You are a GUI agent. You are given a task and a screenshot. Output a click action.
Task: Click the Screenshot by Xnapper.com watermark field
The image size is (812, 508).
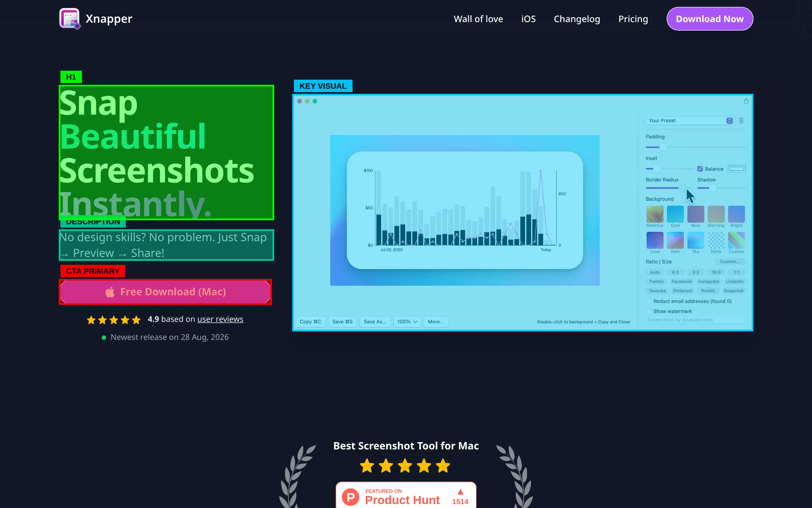tap(695, 320)
